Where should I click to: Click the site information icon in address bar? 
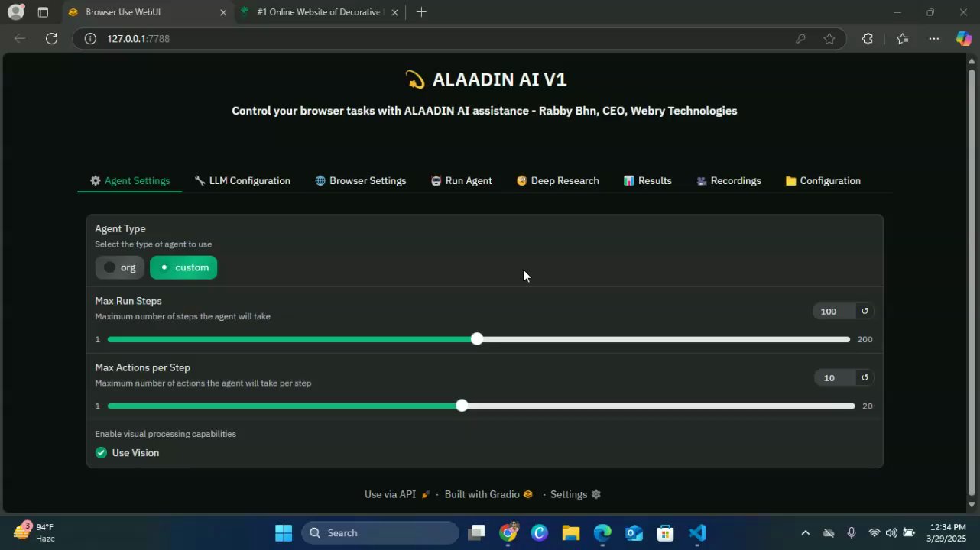pyautogui.click(x=90, y=38)
